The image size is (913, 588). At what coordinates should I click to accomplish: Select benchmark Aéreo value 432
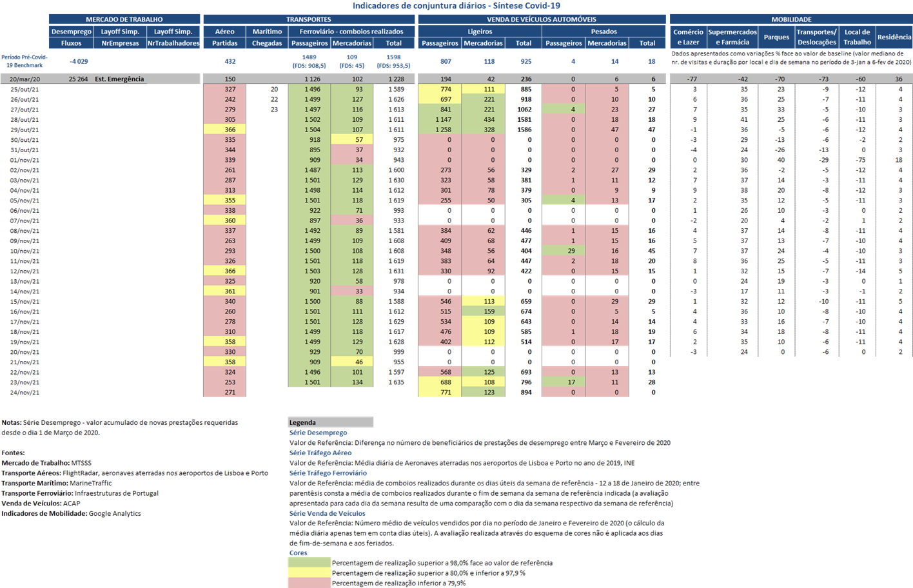tap(230, 61)
